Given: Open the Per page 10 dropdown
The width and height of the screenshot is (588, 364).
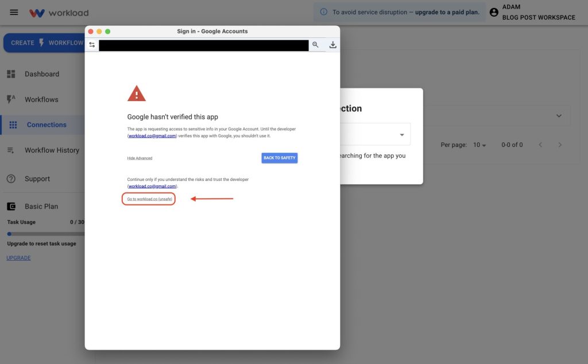Looking at the screenshot, I should click(479, 145).
